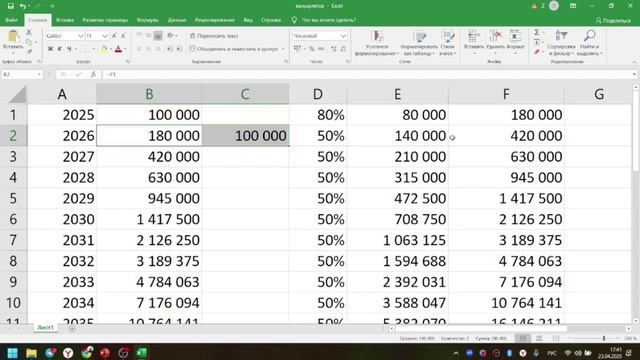The width and height of the screenshot is (640, 360).
Task: Open the Name Box dropdown arrow
Action: pos(39,75)
